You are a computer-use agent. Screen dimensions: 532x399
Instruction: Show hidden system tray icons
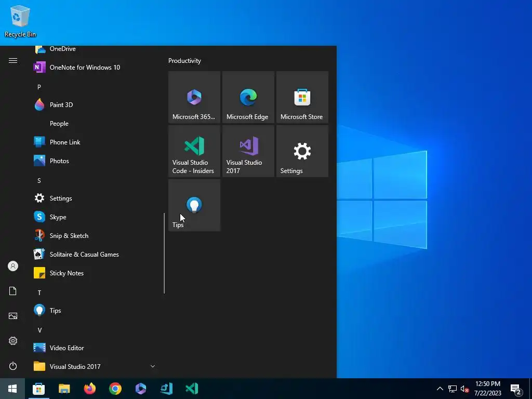coord(440,389)
